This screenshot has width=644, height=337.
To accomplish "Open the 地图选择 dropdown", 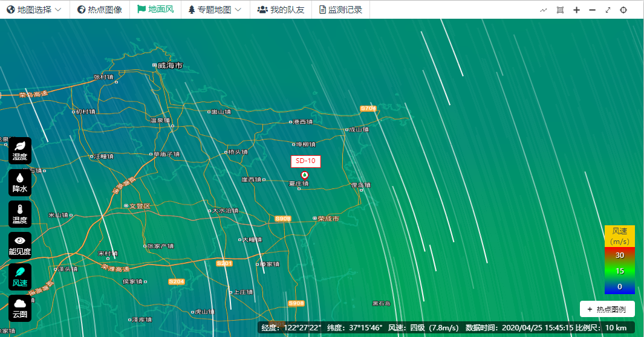I will (34, 10).
